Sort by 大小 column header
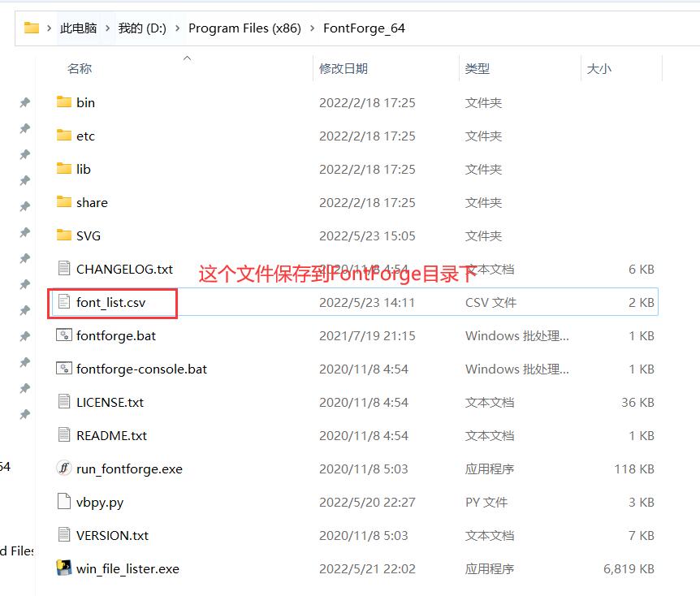Viewport: 700px width, 596px height. 598,69
